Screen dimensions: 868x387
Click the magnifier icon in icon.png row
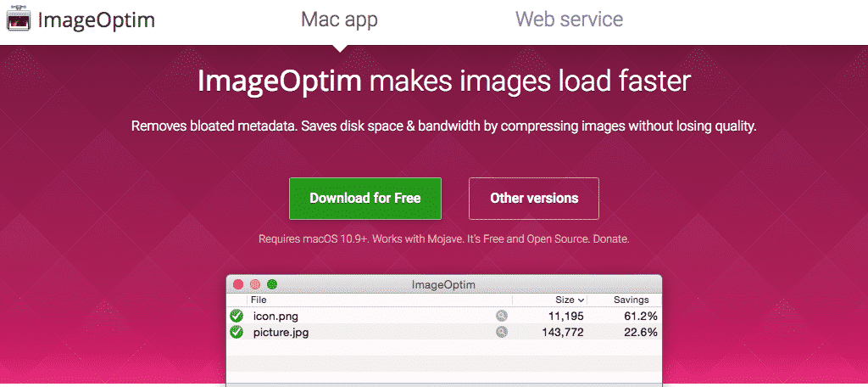(502, 316)
